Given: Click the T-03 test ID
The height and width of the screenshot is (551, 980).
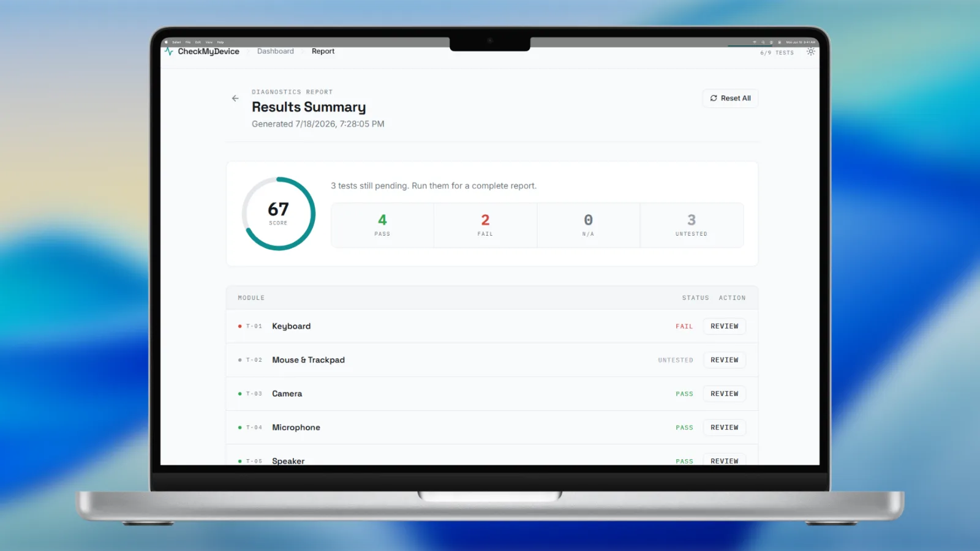Looking at the screenshot, I should (254, 394).
